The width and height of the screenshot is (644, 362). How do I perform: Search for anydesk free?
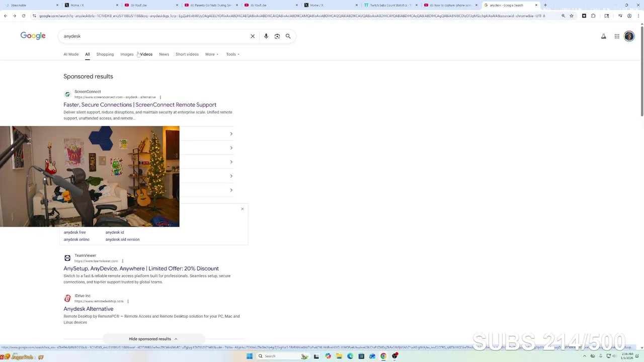tap(74, 232)
